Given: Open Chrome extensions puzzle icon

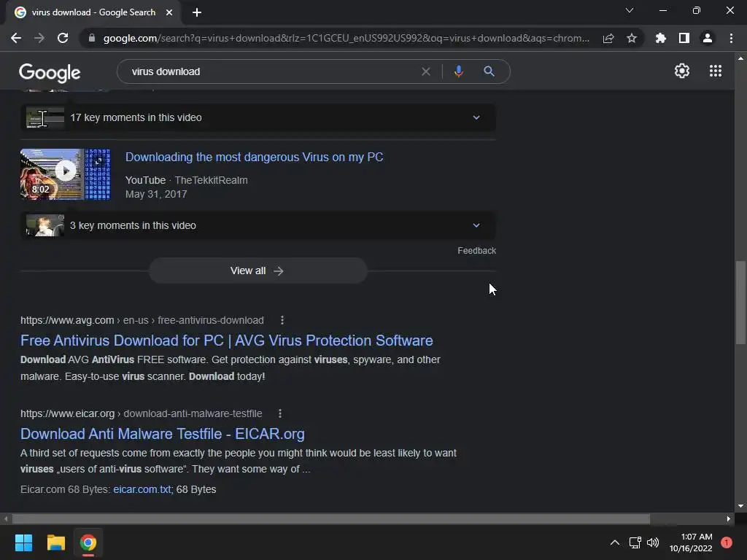Looking at the screenshot, I should (661, 38).
